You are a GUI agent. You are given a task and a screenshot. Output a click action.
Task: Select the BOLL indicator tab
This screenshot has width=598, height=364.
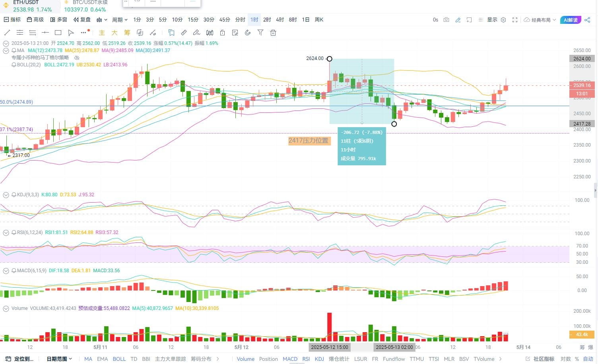tap(119, 359)
